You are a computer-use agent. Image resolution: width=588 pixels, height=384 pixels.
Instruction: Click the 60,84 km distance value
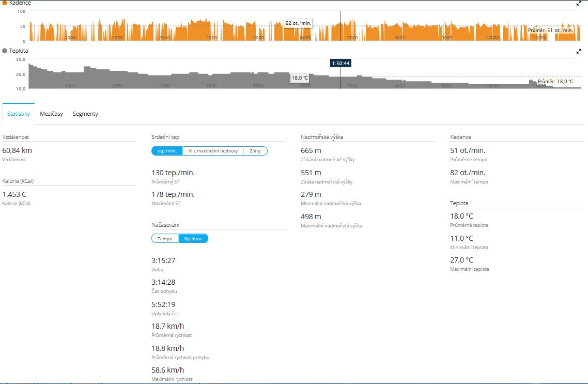pos(17,150)
